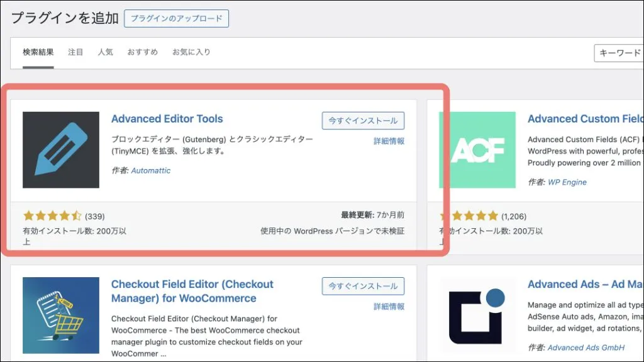Image resolution: width=644 pixels, height=362 pixels.
Task: Click プラグインを追加 page heading
Action: click(65, 18)
